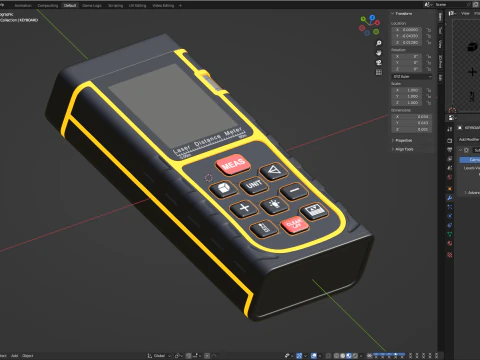Open the World properties tab icon

point(450,177)
